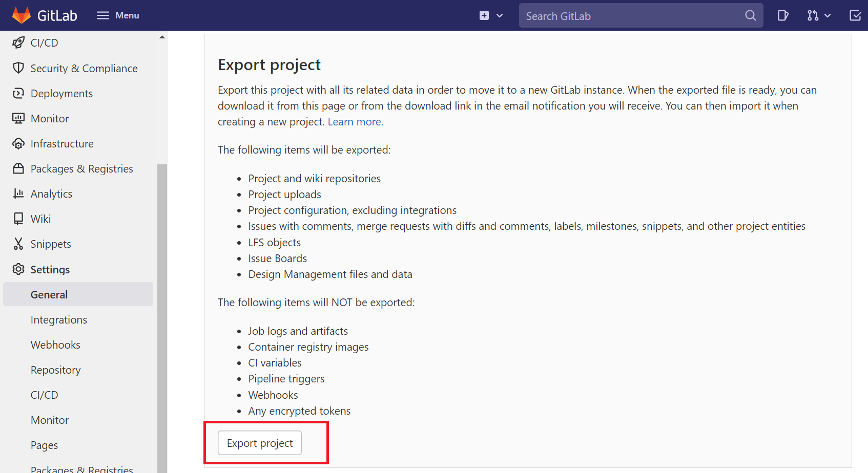Viewport: 868px width, 473px height.
Task: Click the Packages & Registries box icon
Action: pyautogui.click(x=18, y=168)
